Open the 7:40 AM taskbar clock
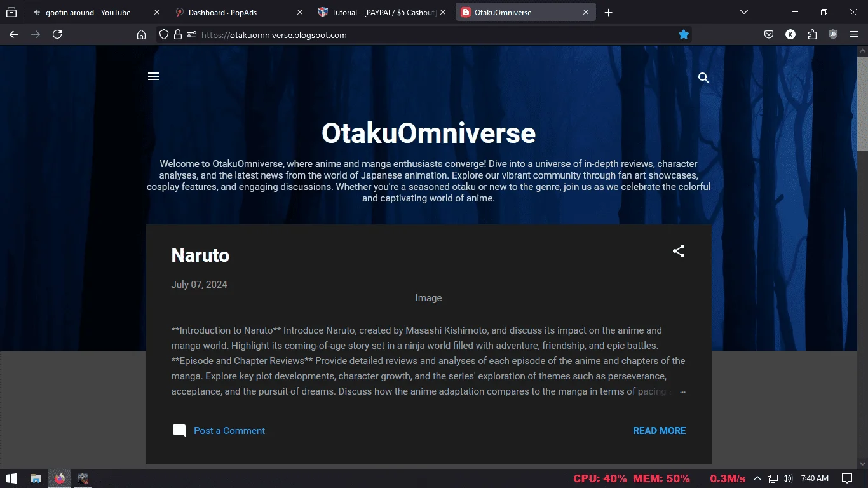 pyautogui.click(x=815, y=478)
